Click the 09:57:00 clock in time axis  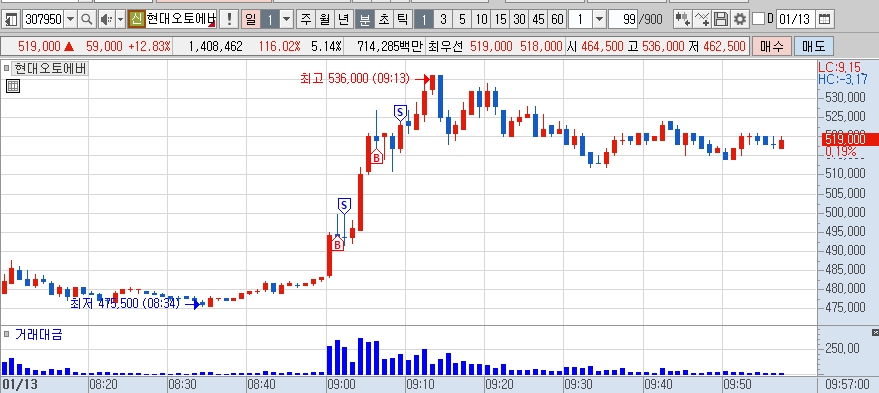coord(848,385)
